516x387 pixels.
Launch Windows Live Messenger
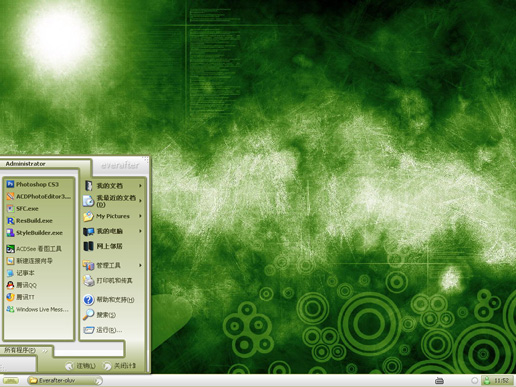pos(38,309)
